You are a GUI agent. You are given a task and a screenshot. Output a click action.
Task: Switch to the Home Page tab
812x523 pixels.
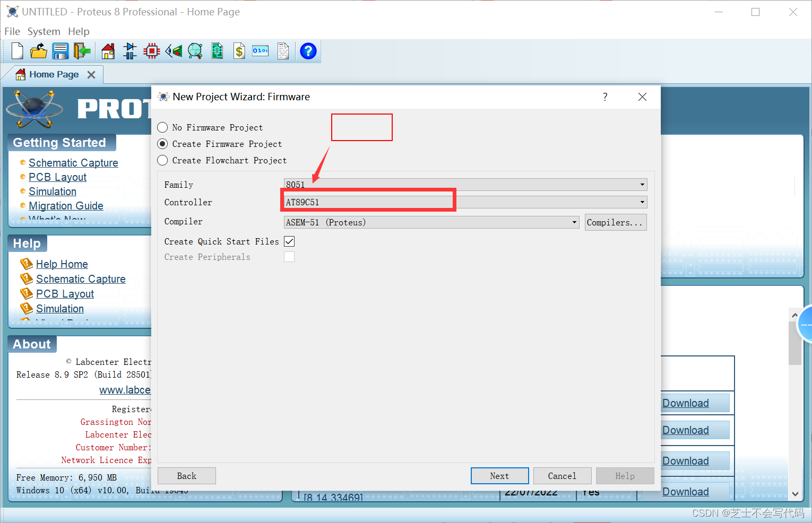54,75
